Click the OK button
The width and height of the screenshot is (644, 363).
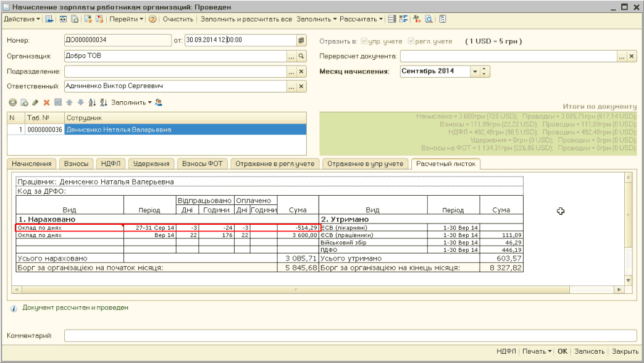[x=562, y=351]
